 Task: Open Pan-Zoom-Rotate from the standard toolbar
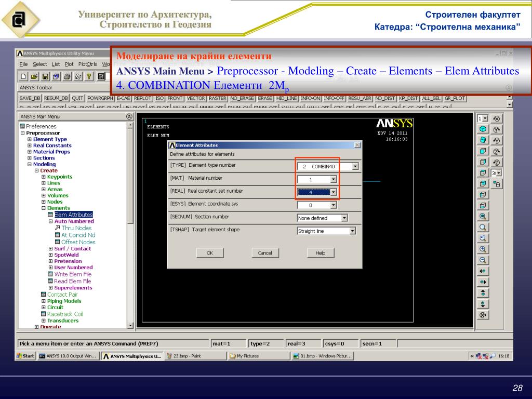point(56,76)
